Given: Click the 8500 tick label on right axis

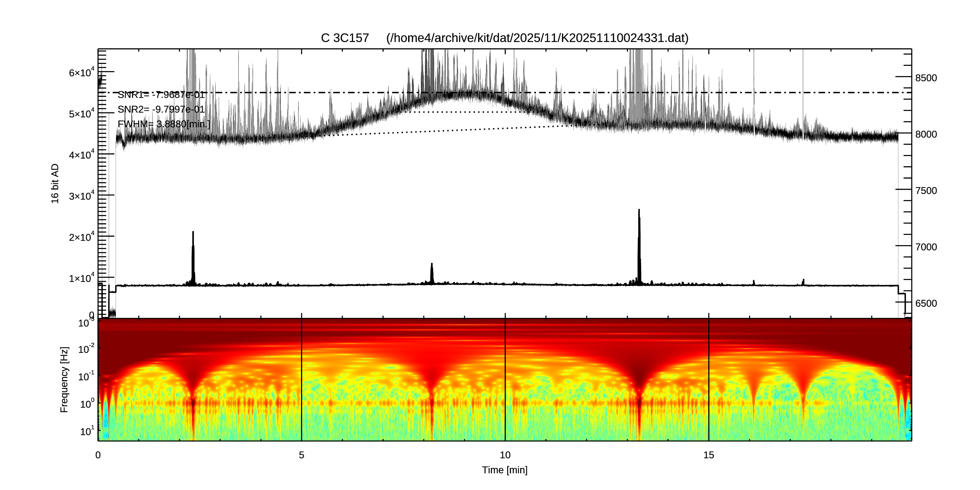Looking at the screenshot, I should pos(926,78).
